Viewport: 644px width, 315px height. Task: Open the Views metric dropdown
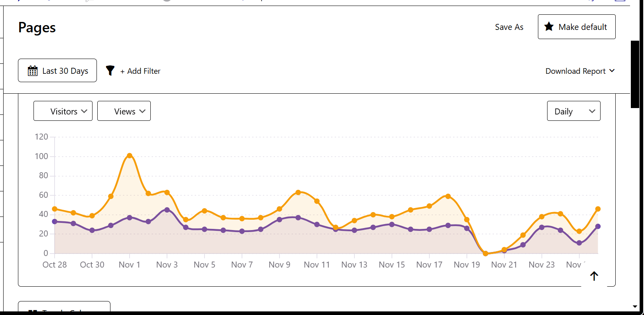[124, 111]
